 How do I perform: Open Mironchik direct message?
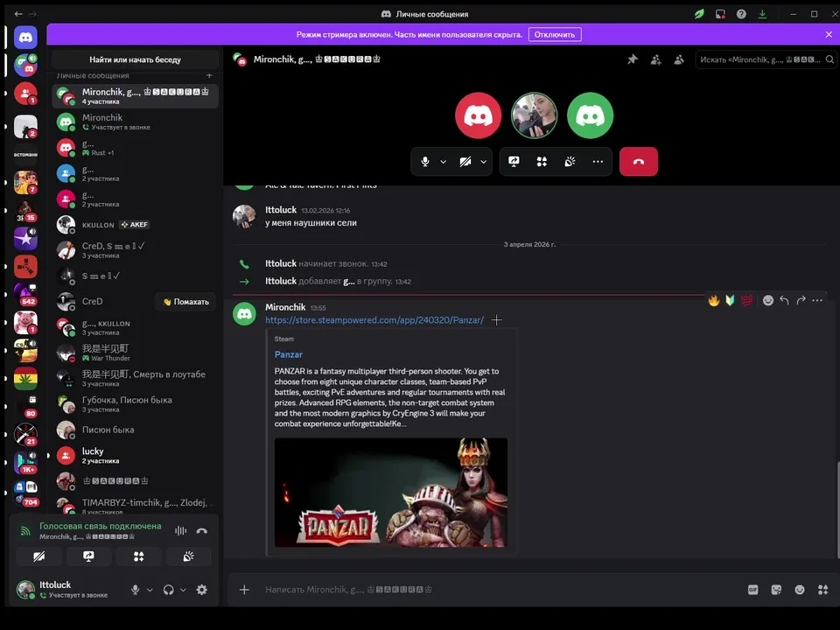[135, 122]
